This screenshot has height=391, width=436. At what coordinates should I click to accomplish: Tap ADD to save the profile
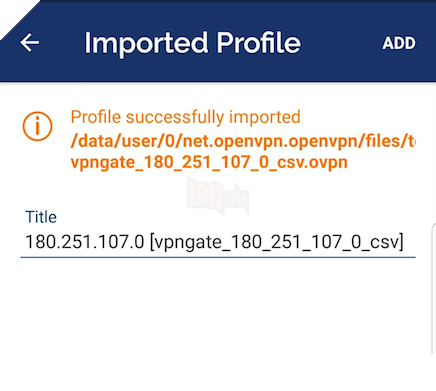click(x=399, y=43)
